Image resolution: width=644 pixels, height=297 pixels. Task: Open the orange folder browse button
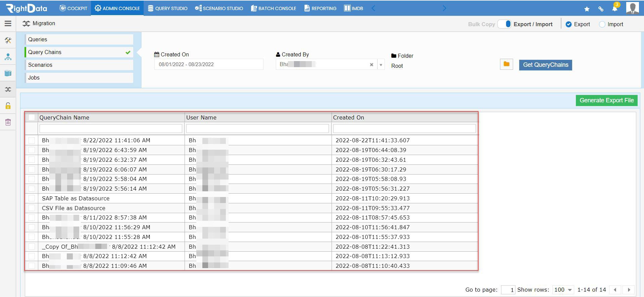click(x=506, y=64)
